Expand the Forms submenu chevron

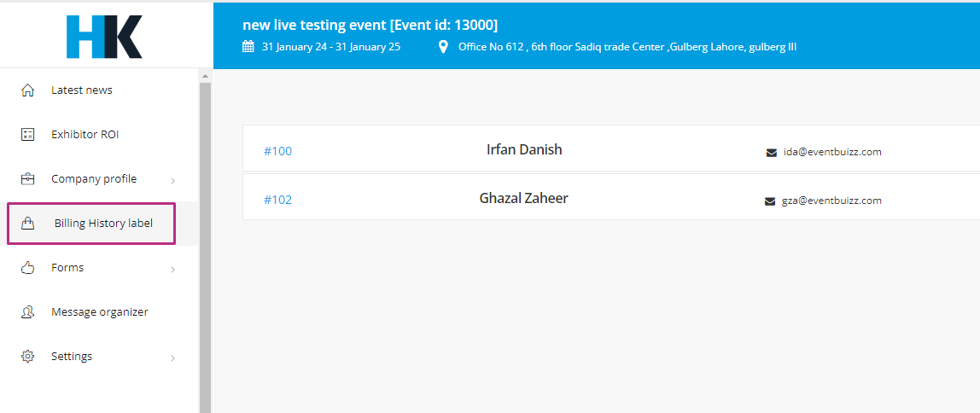click(x=172, y=270)
